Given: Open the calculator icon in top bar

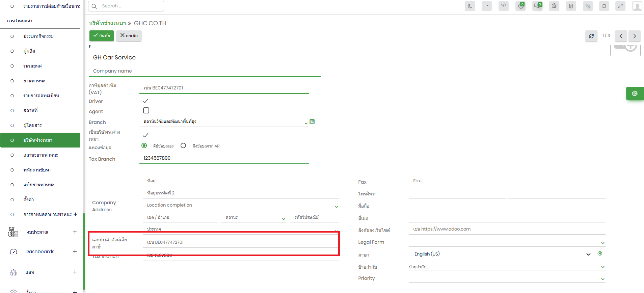Looking at the screenshot, I should pyautogui.click(x=571, y=6).
